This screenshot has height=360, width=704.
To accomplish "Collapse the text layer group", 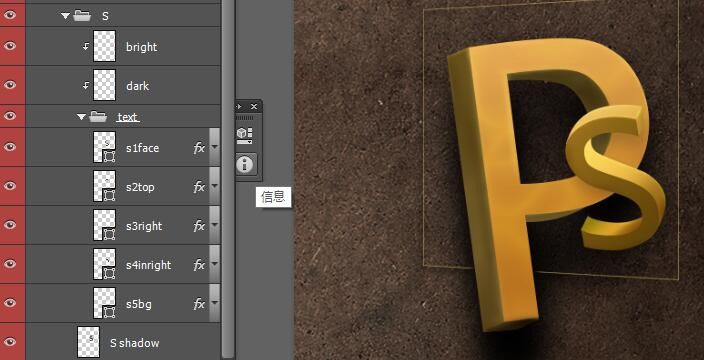I will (81, 117).
